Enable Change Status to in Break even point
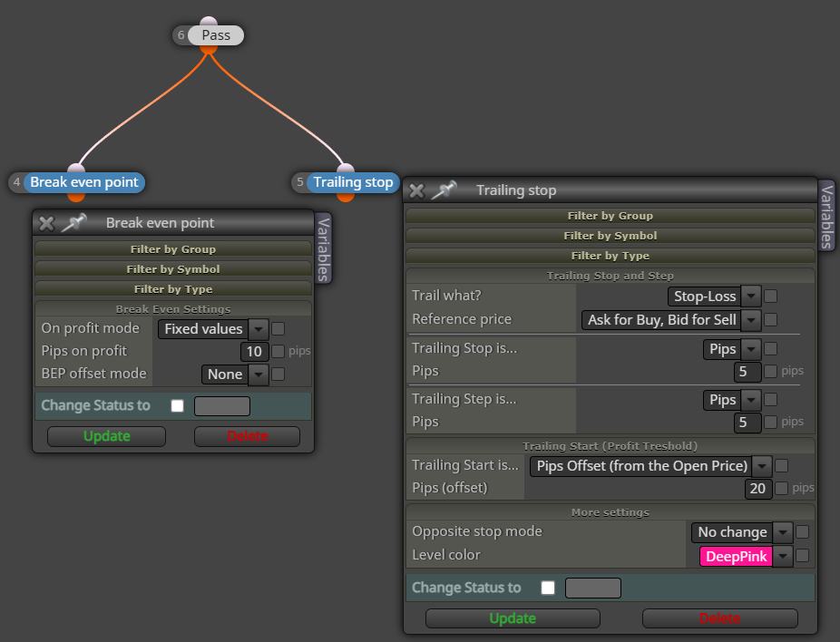 point(177,406)
